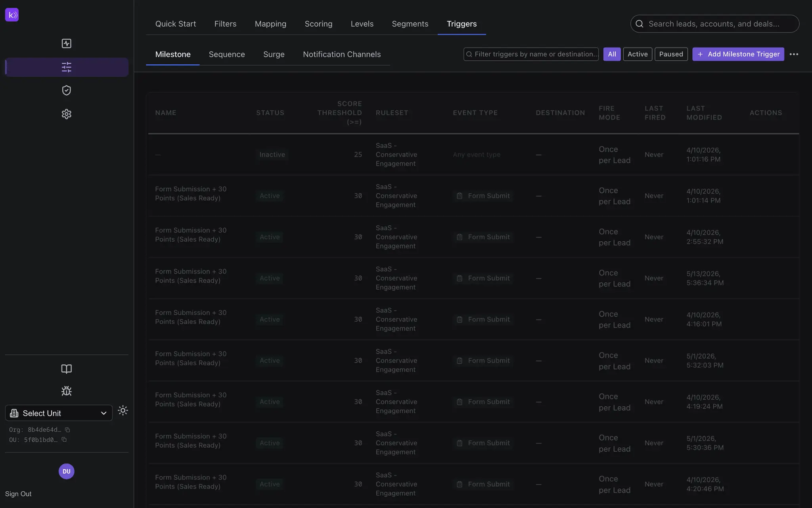Click the app logo icon

pos(12,15)
